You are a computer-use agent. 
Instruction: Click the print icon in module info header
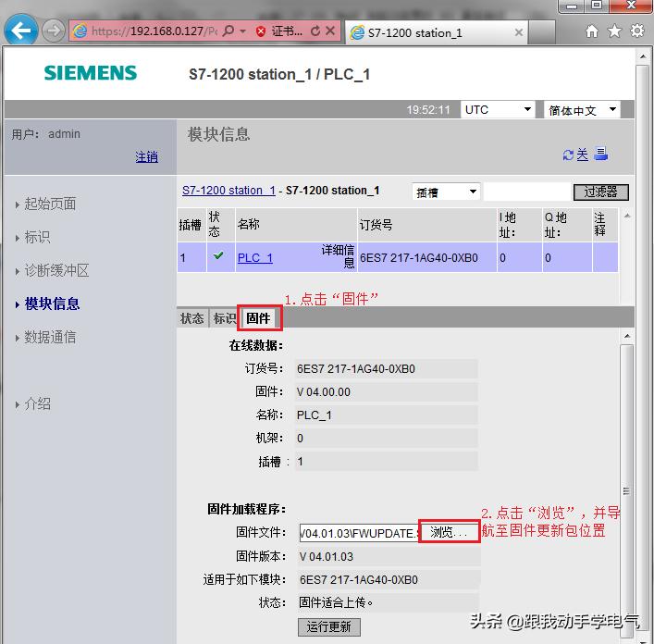pos(600,155)
